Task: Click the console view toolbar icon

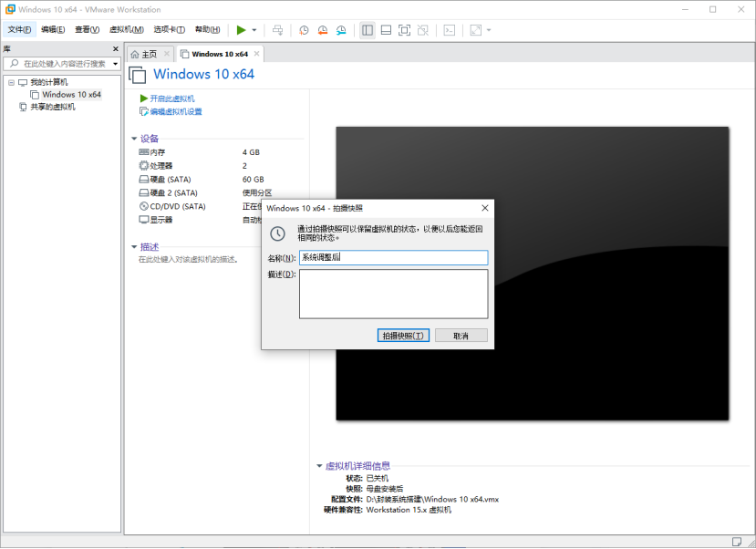Action: click(x=450, y=30)
